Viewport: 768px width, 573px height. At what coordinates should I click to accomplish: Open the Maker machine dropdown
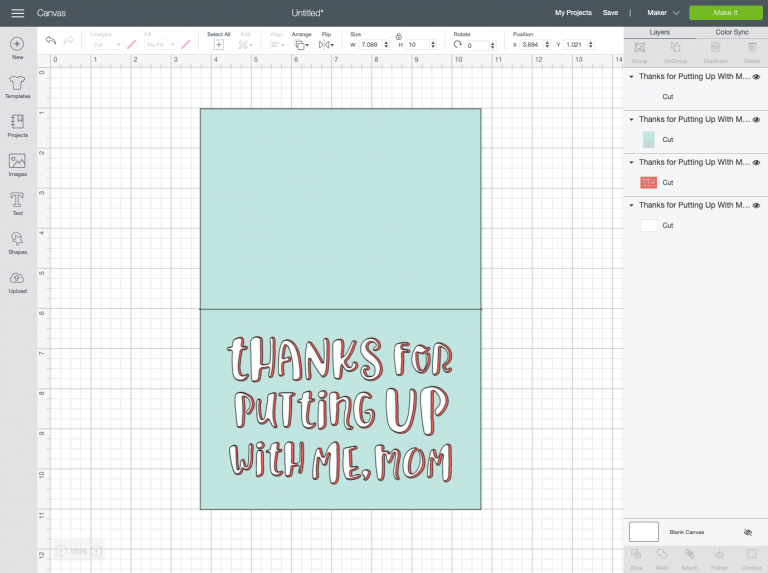click(x=663, y=13)
